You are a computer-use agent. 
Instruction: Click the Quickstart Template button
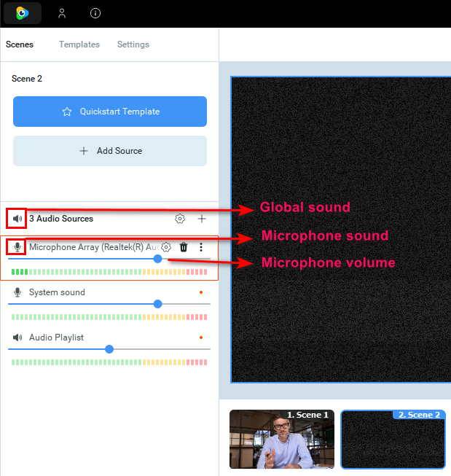pos(110,112)
